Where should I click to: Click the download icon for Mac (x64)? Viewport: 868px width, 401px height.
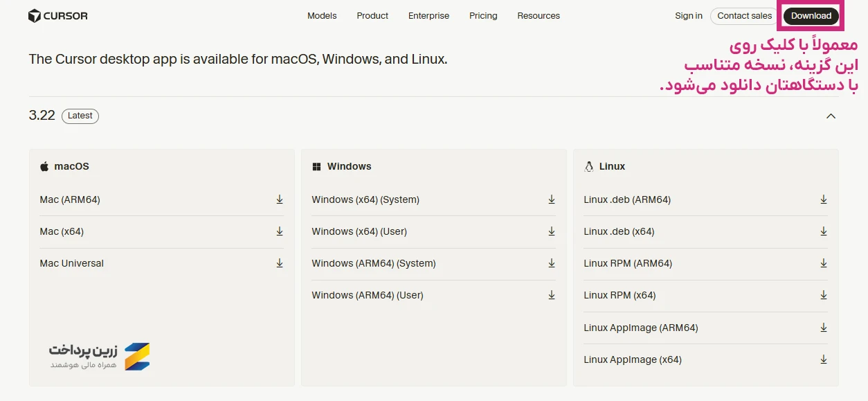280,231
